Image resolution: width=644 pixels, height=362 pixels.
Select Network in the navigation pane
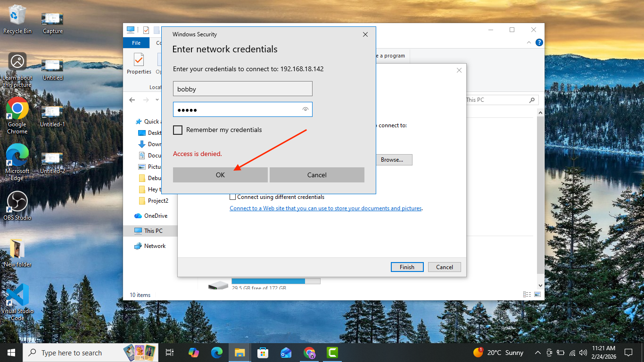[155, 246]
